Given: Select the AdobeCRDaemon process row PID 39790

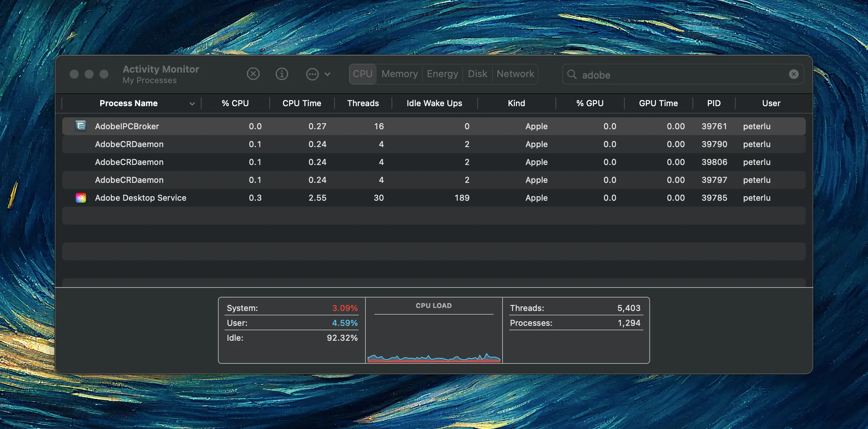Looking at the screenshot, I should click(434, 144).
